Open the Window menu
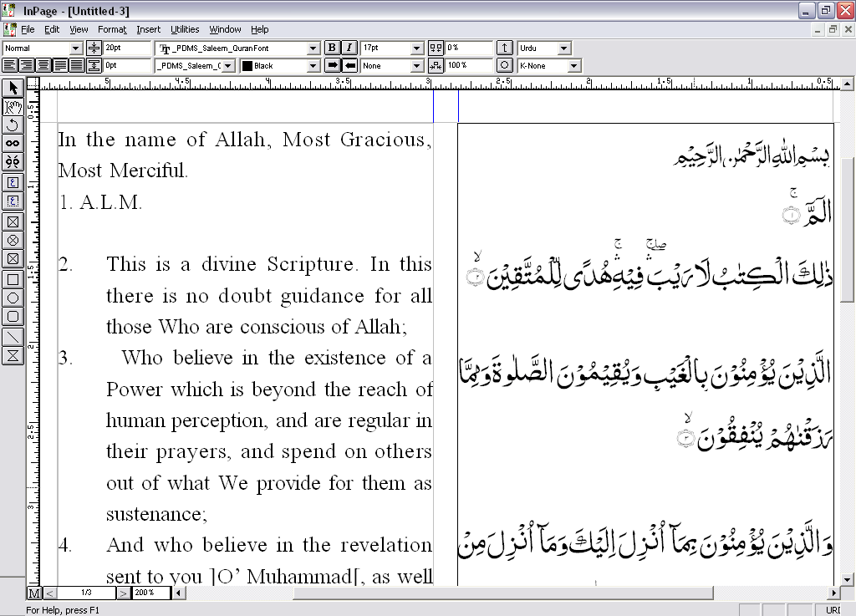856x616 pixels. coord(225,29)
